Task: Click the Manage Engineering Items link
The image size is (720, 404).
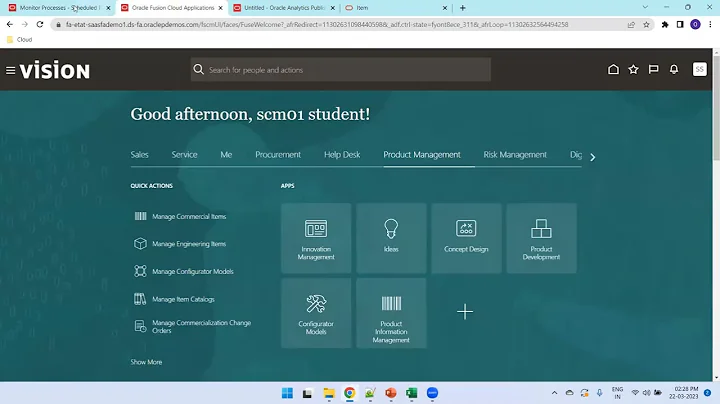Action: [189, 244]
